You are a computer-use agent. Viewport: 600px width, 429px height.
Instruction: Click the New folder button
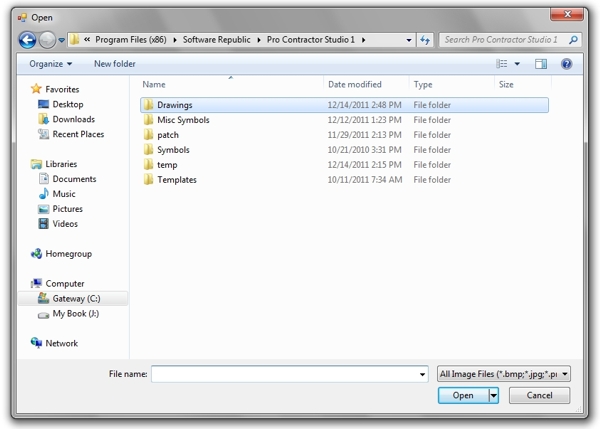pos(114,64)
